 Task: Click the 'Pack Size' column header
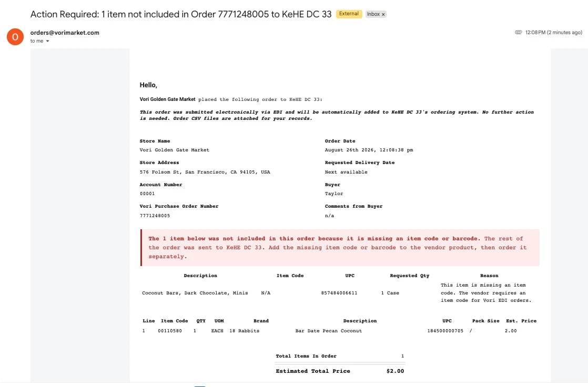point(486,321)
